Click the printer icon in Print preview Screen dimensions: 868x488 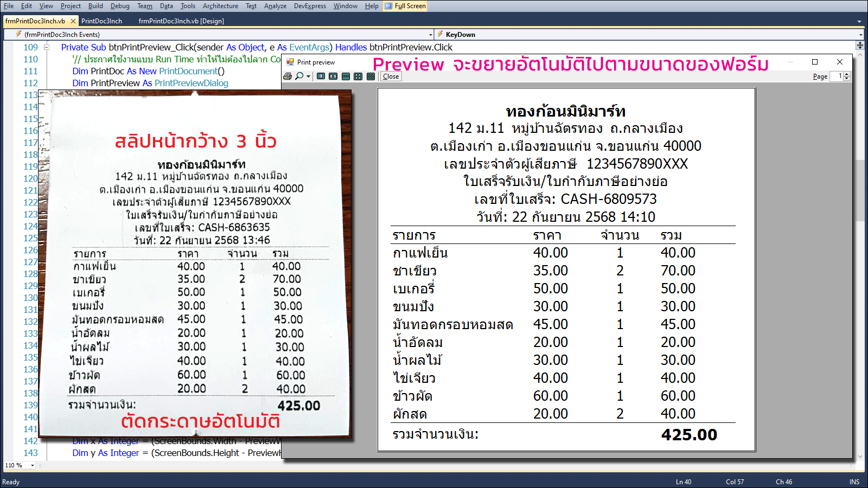(x=288, y=76)
